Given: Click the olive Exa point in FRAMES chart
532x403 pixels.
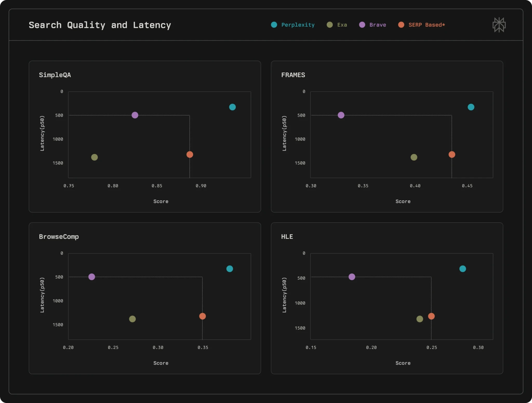Looking at the screenshot, I should [x=414, y=157].
